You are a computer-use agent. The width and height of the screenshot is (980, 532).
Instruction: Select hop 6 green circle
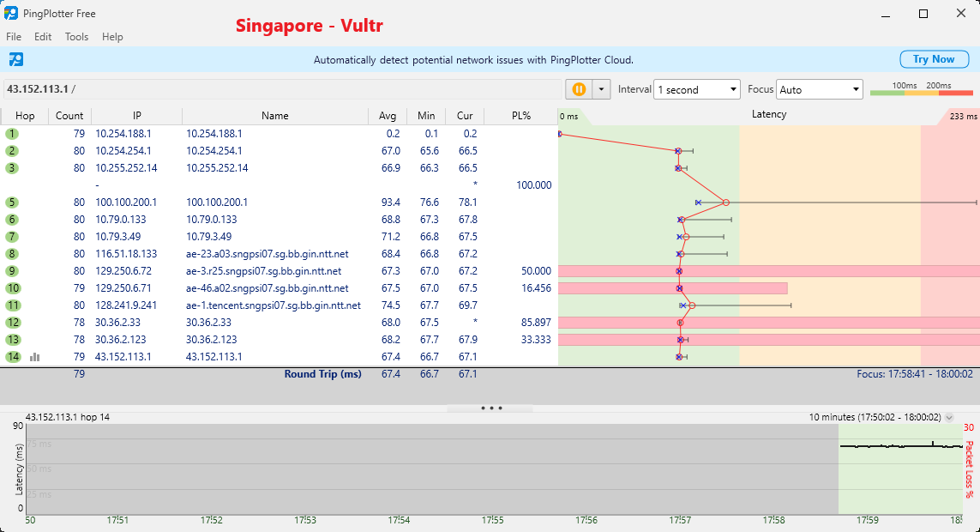click(x=12, y=220)
